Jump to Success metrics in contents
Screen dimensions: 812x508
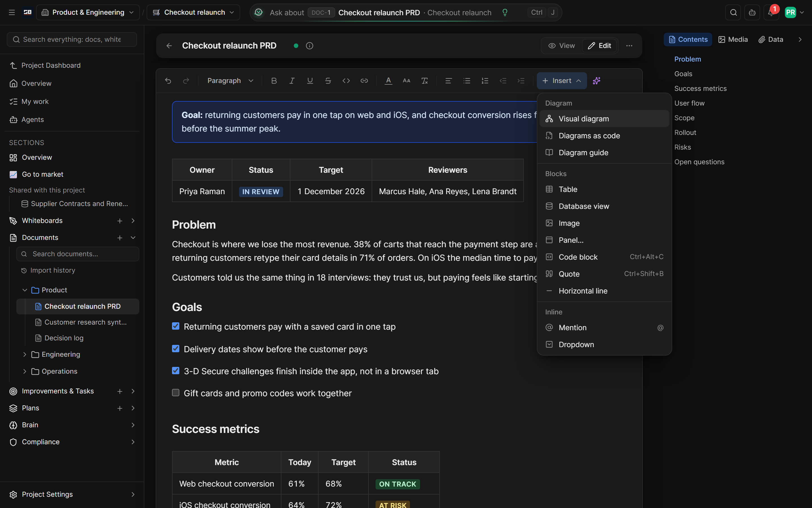coord(700,88)
